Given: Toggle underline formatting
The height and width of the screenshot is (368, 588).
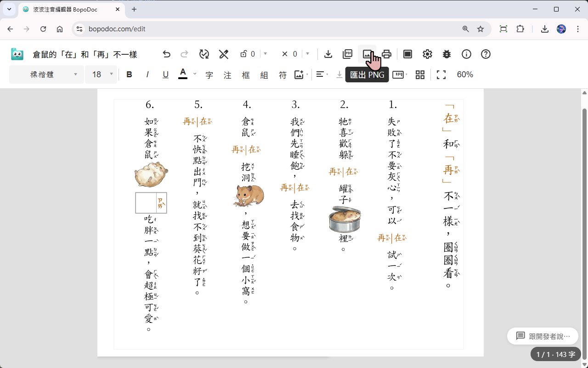Looking at the screenshot, I should 165,74.
